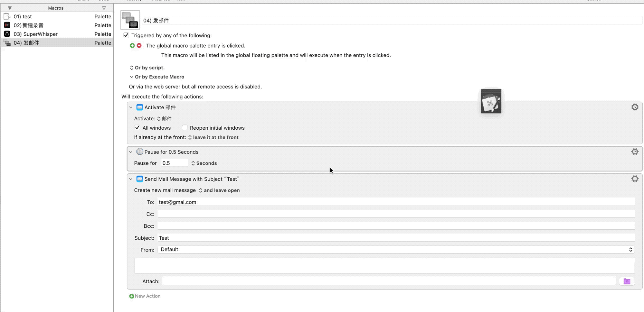Image resolution: width=644 pixels, height=312 pixels.
Task: Open gear menu for Send Mail action
Action: click(635, 179)
